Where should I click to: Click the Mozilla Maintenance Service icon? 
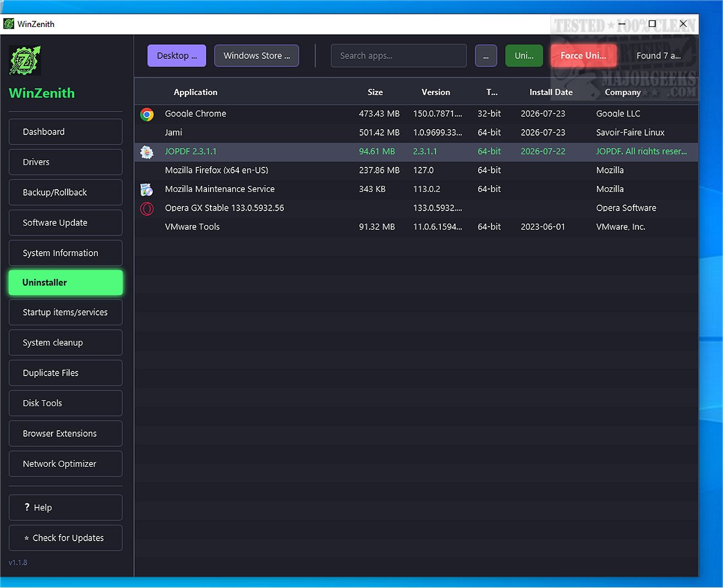point(146,190)
